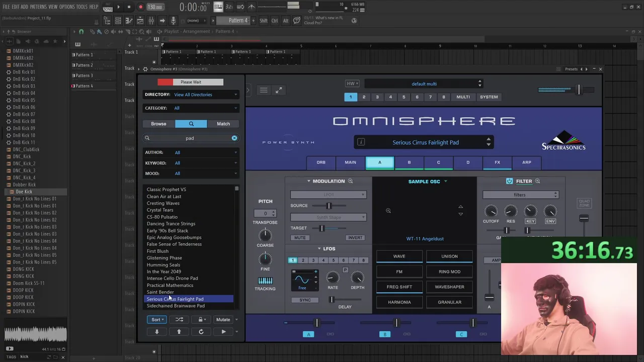The height and width of the screenshot is (362, 644).
Task: Click the Browse button
Action: 158,124
